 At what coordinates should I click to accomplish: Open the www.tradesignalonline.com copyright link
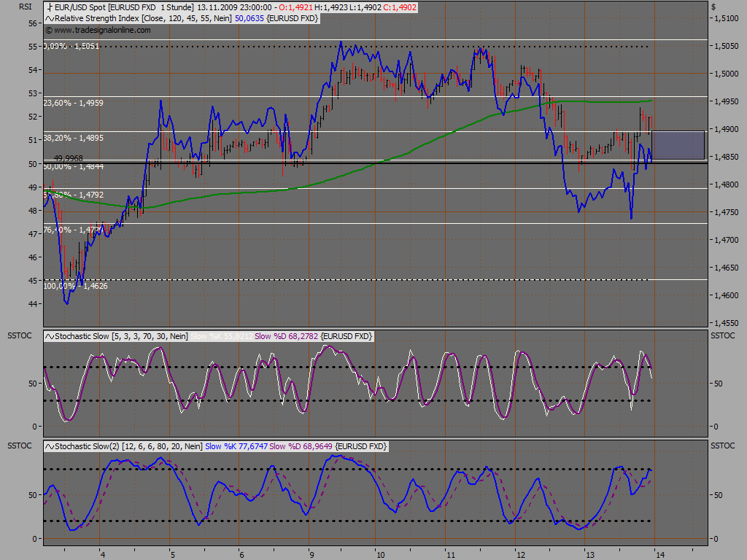pos(98,30)
